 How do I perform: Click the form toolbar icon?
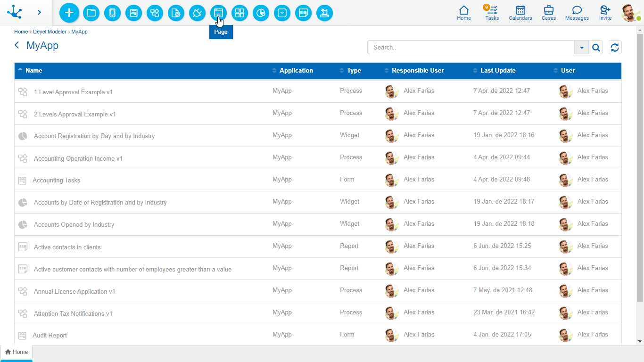coord(133,13)
